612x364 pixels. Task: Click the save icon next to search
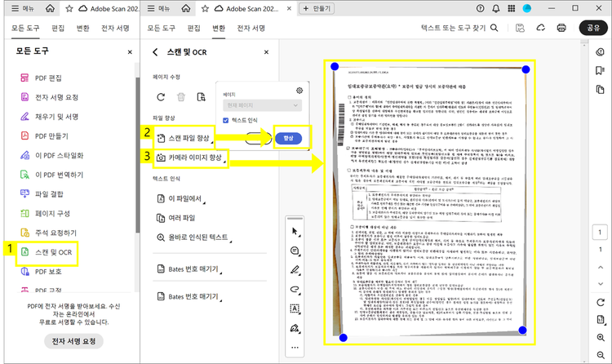coord(520,28)
